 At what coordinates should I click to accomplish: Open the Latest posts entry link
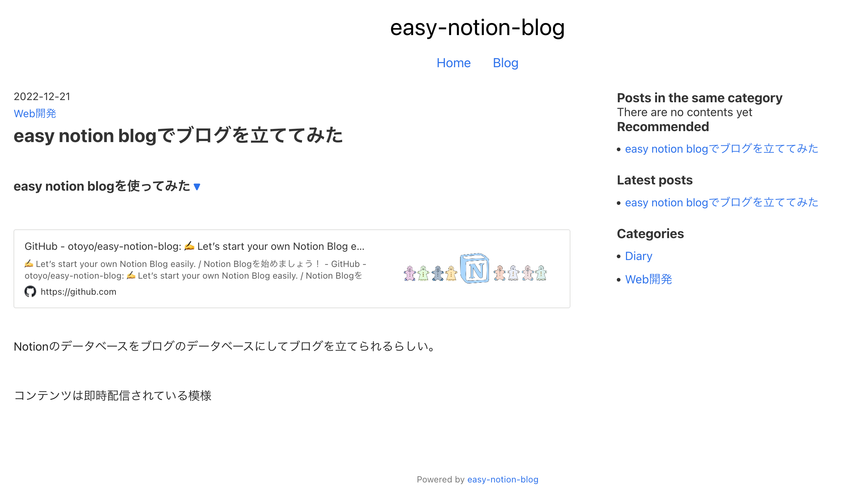point(722,202)
